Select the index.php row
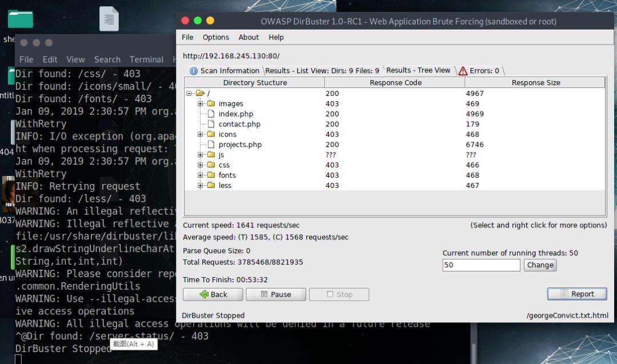Screen dimensions: 617x364 (x=395, y=114)
